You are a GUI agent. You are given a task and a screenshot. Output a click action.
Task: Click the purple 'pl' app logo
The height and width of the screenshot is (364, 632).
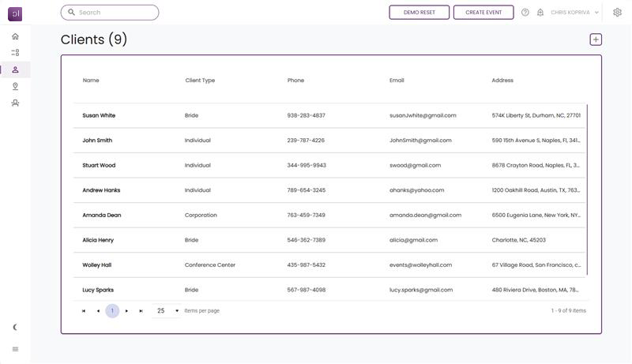pyautogui.click(x=15, y=13)
